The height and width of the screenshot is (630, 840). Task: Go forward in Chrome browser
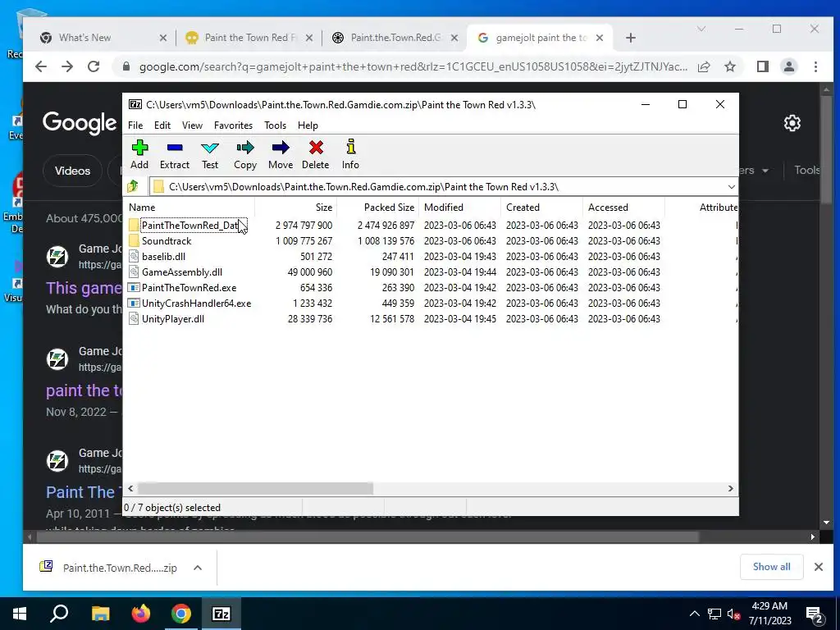(67, 66)
